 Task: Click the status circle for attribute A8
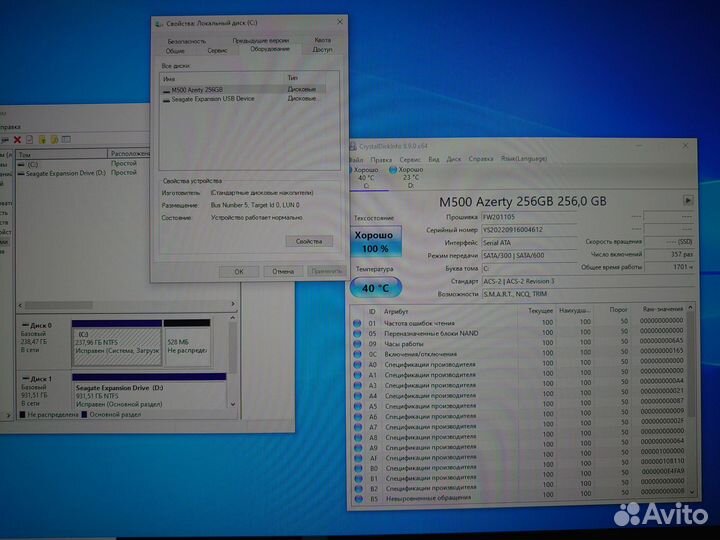(x=358, y=438)
